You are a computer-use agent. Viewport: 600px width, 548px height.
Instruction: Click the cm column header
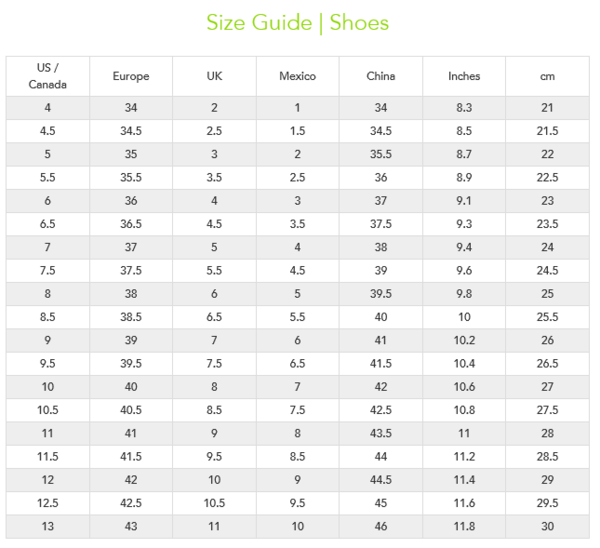[547, 76]
